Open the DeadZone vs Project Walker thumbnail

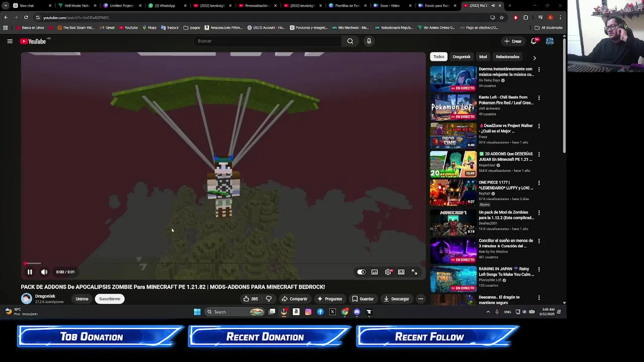coord(453,135)
